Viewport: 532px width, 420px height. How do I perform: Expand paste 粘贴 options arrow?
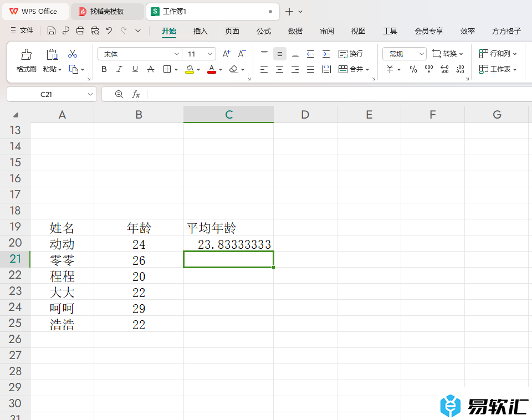click(60, 70)
